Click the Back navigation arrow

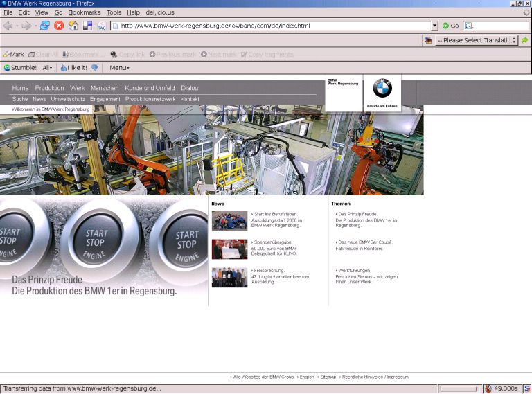tap(8, 26)
